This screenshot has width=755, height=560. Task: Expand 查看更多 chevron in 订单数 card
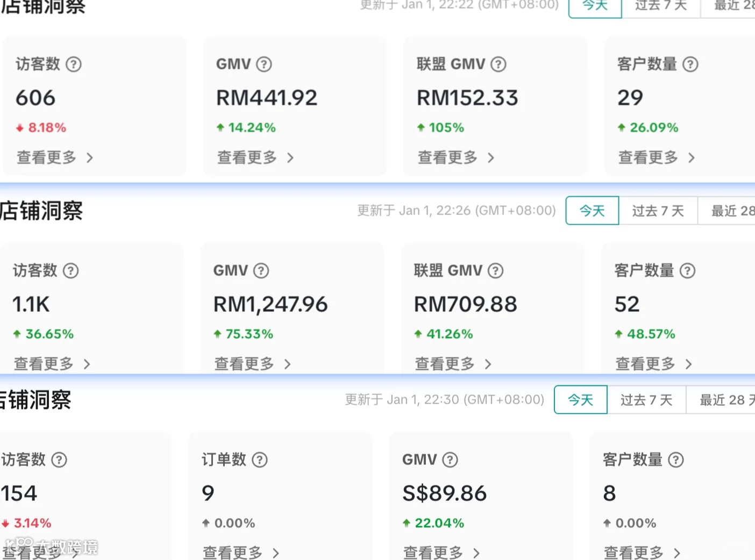[x=276, y=553]
